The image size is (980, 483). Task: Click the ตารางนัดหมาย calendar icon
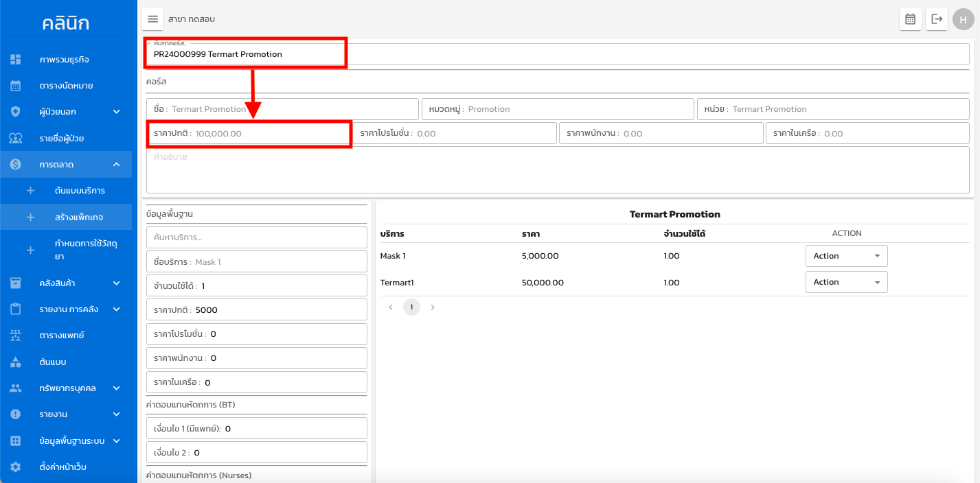(x=16, y=86)
